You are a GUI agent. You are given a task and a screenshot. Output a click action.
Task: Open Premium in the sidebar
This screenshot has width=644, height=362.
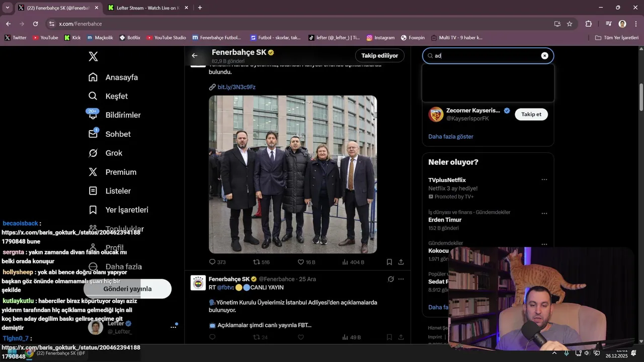[x=112, y=172]
